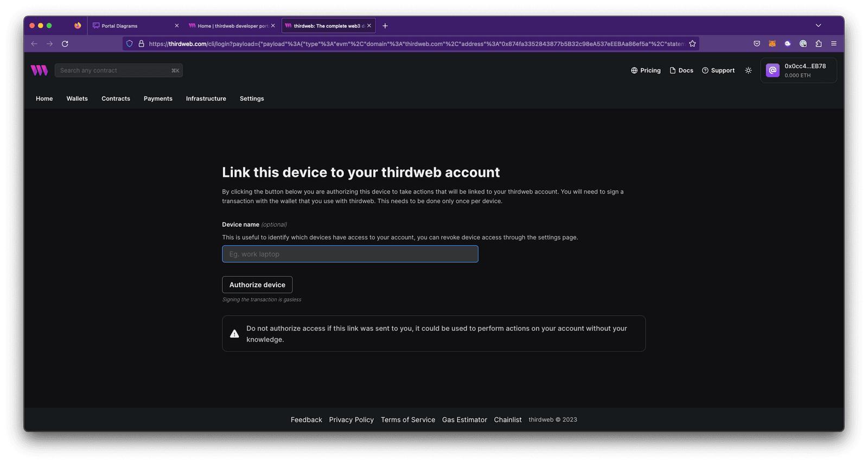Open the site security padlock info
Screen dimensions: 868x463
pyautogui.click(x=141, y=43)
